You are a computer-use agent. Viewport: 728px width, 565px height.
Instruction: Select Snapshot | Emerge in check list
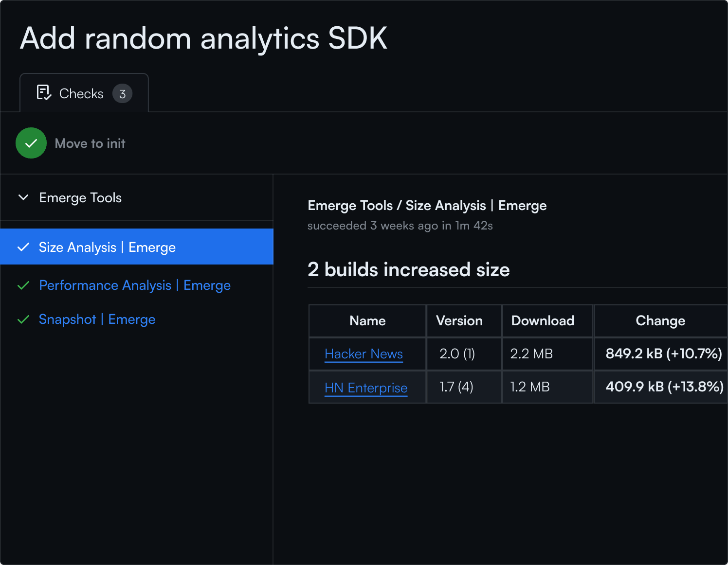coord(97,319)
